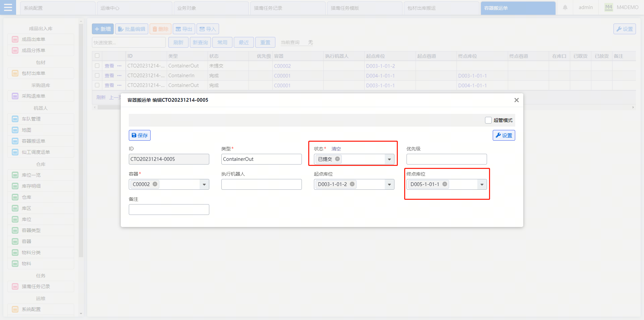Image resolution: width=644 pixels, height=320 pixels.
Task: Click the 新查询 button
Action: tap(200, 42)
